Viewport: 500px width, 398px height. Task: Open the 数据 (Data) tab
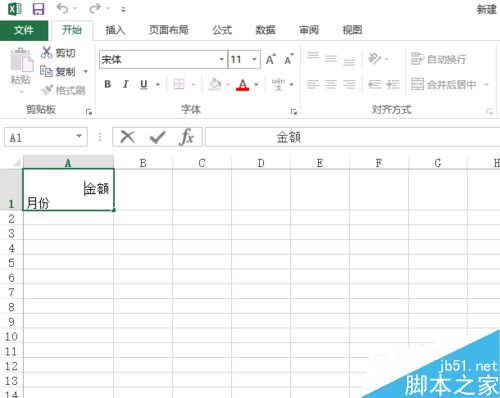click(x=265, y=30)
